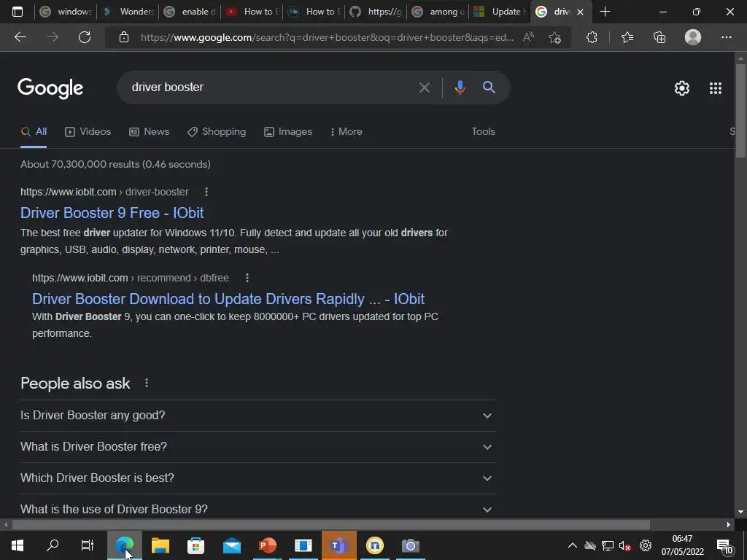
Task: Open the Favorites list icon
Action: (627, 37)
